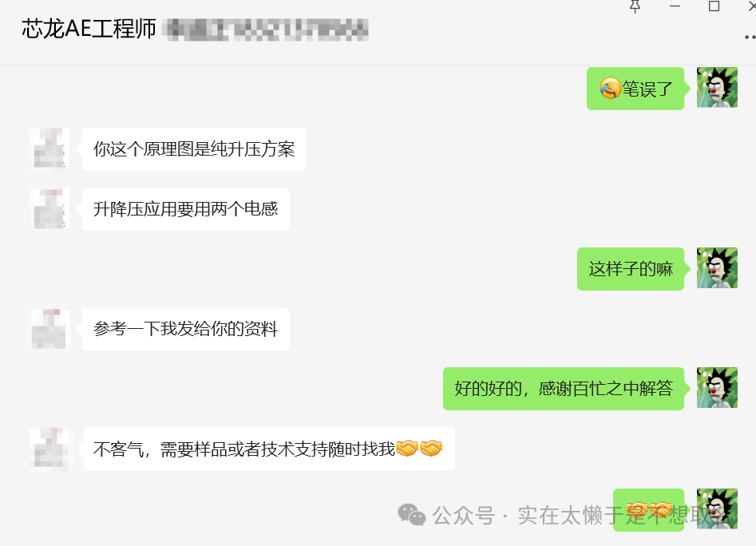756x546 pixels.
Task: Click the Rick avatar beside 笔误了
Action: coord(717,87)
